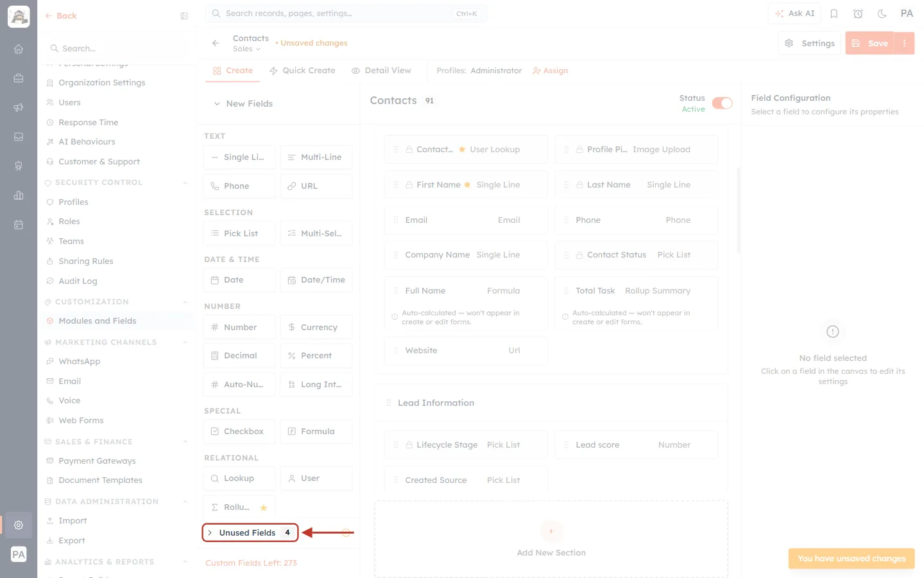The width and height of the screenshot is (924, 578).
Task: Add a Phone field from palette
Action: [x=239, y=186]
